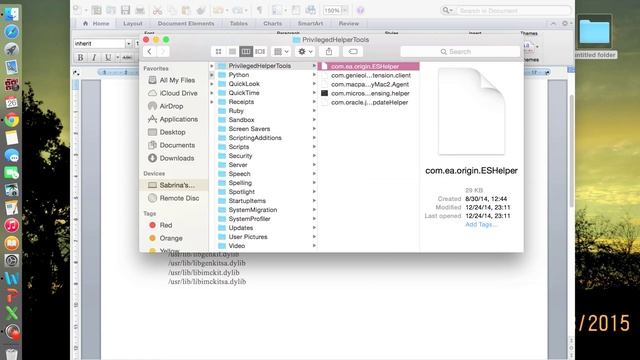640x360 pixels.
Task: Click Word's Format Painter brush icon
Action: 200,10
